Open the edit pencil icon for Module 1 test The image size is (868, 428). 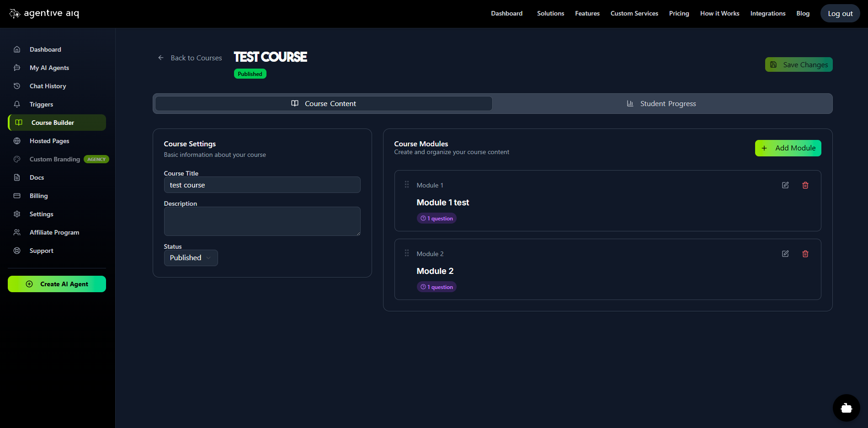tap(785, 185)
